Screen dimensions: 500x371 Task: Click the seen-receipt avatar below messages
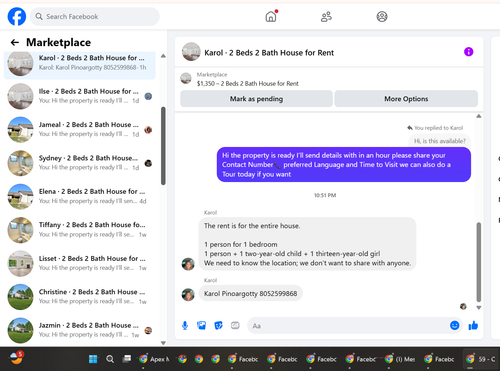tap(463, 306)
